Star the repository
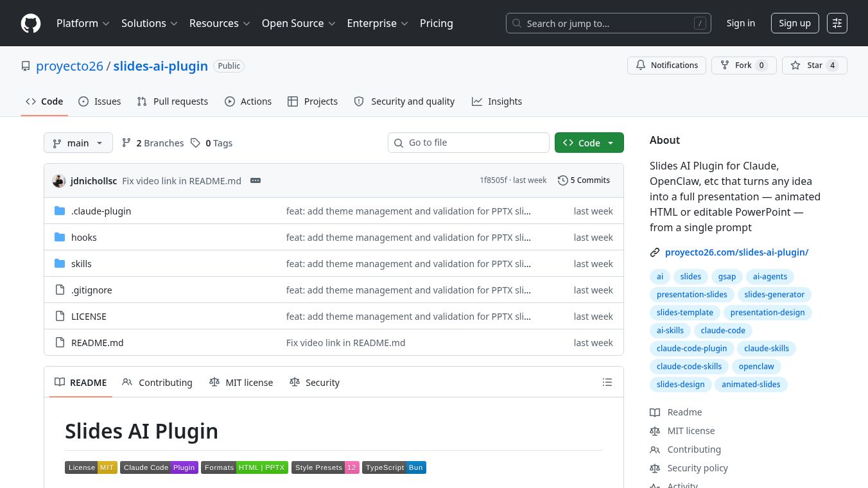The image size is (868, 488). [x=815, y=65]
